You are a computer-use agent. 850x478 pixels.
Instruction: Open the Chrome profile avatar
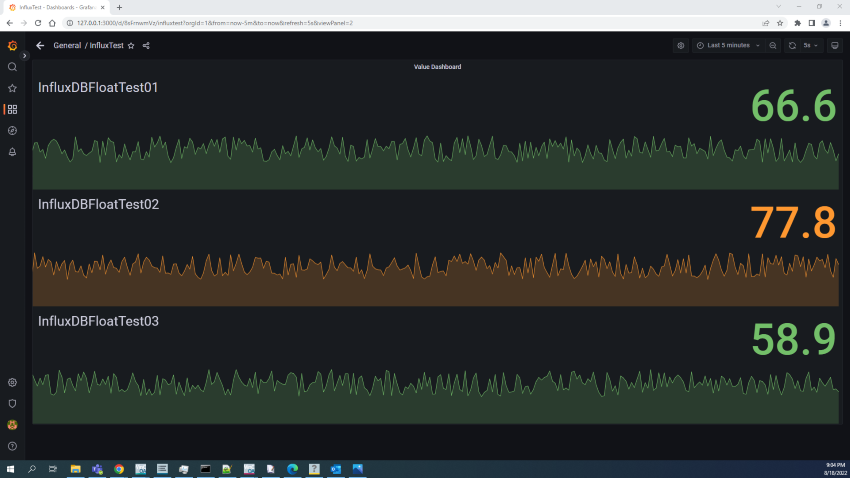pos(826,23)
